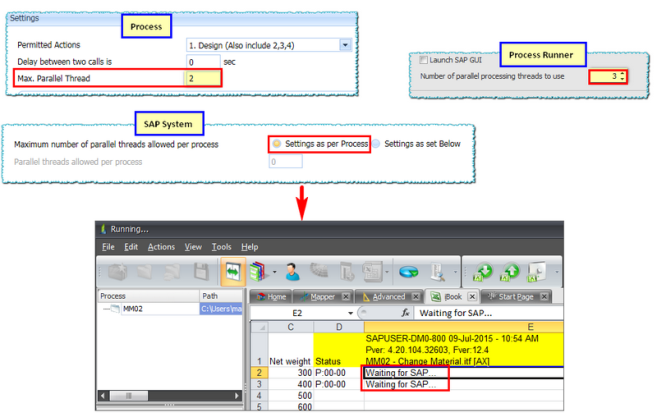Image resolution: width=657 pixels, height=417 pixels.
Task: Click the right arrow of process panel scrollbar
Action: (237, 396)
